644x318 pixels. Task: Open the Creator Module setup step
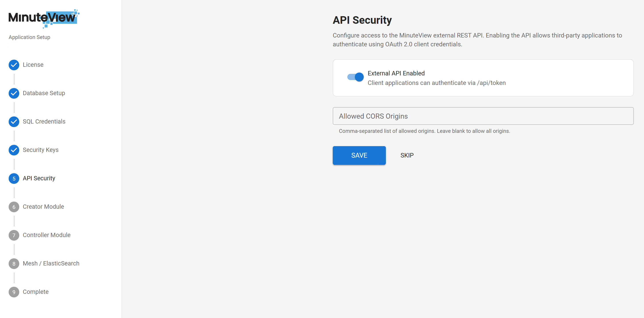click(43, 207)
